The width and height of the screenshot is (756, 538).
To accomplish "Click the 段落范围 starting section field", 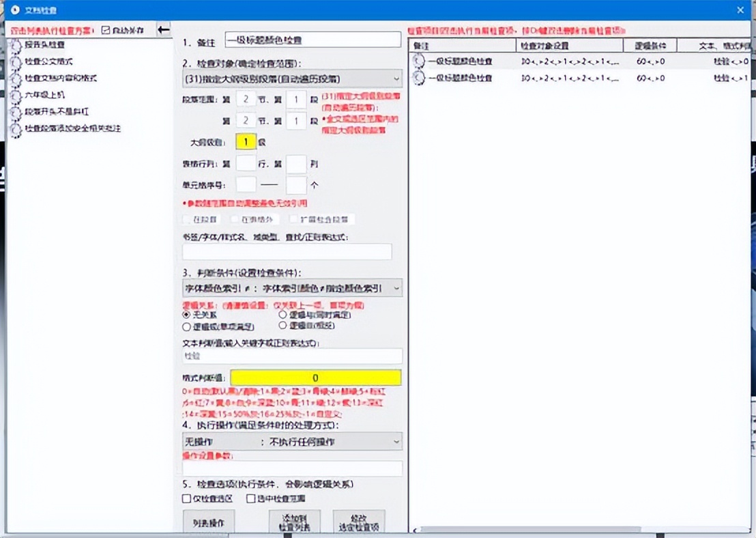I will point(246,100).
